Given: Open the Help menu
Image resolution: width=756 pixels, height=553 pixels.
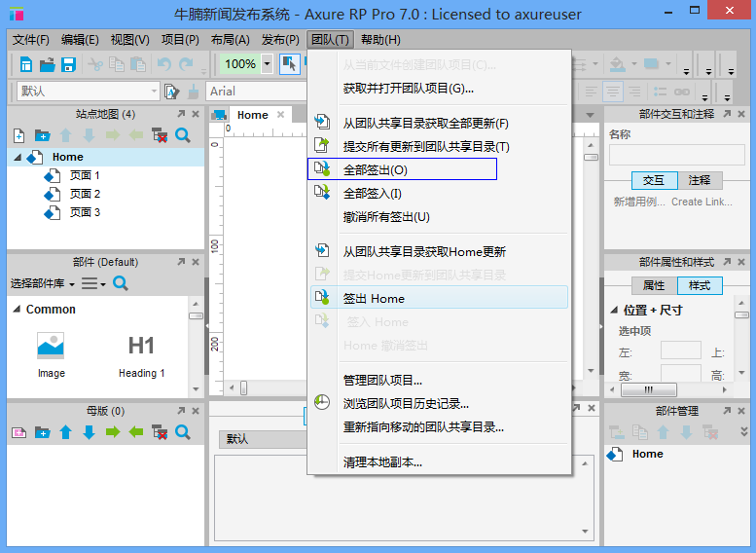Looking at the screenshot, I should pyautogui.click(x=380, y=40).
